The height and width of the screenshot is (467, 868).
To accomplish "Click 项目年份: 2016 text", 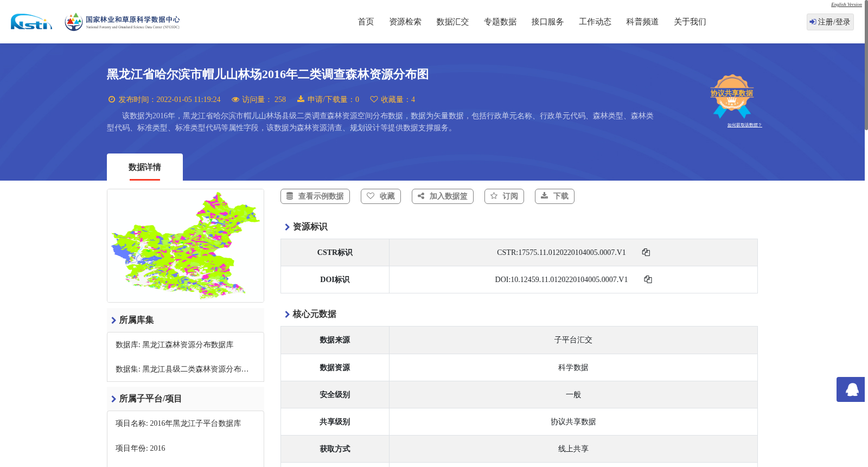I will click(x=141, y=449).
